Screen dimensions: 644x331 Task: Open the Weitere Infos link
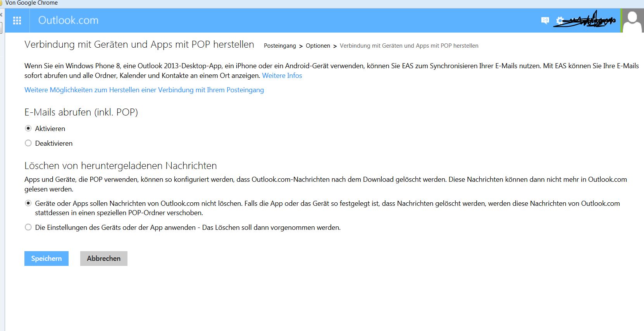coord(282,76)
